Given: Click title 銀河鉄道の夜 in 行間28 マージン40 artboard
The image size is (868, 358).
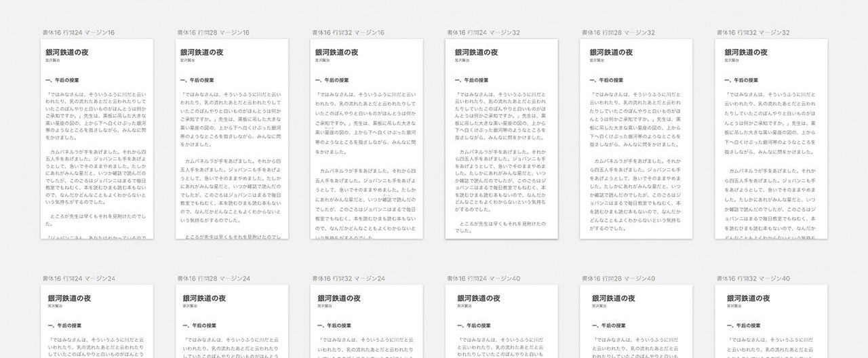Looking at the screenshot, I should (x=613, y=298).
